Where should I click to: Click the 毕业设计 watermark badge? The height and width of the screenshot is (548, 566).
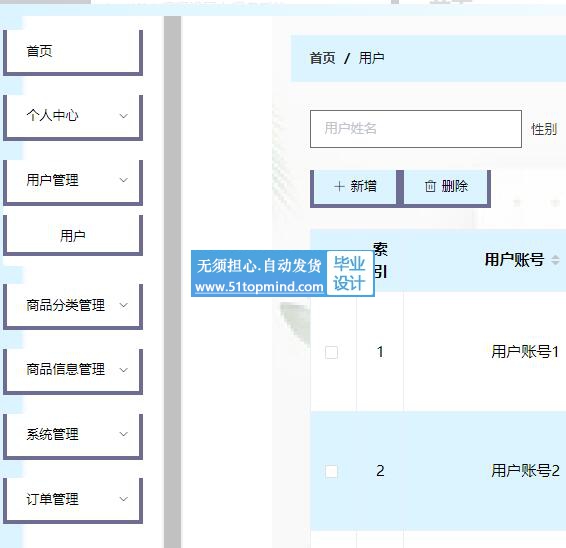pyautogui.click(x=349, y=273)
